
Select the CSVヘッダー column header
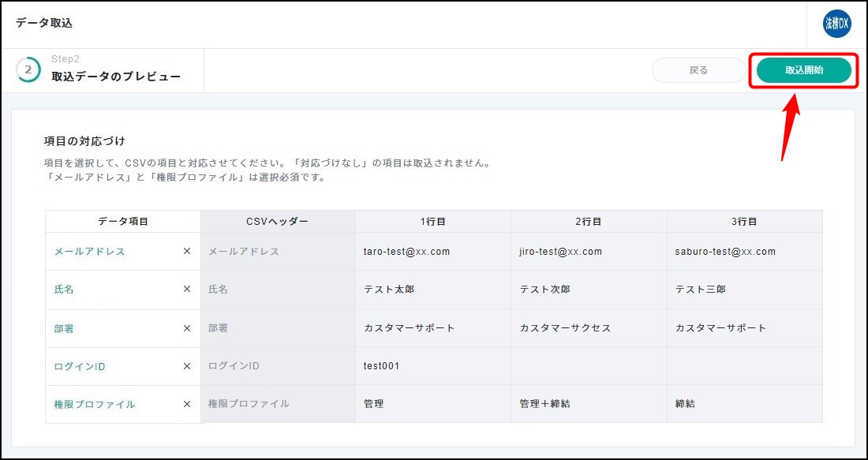tap(278, 222)
